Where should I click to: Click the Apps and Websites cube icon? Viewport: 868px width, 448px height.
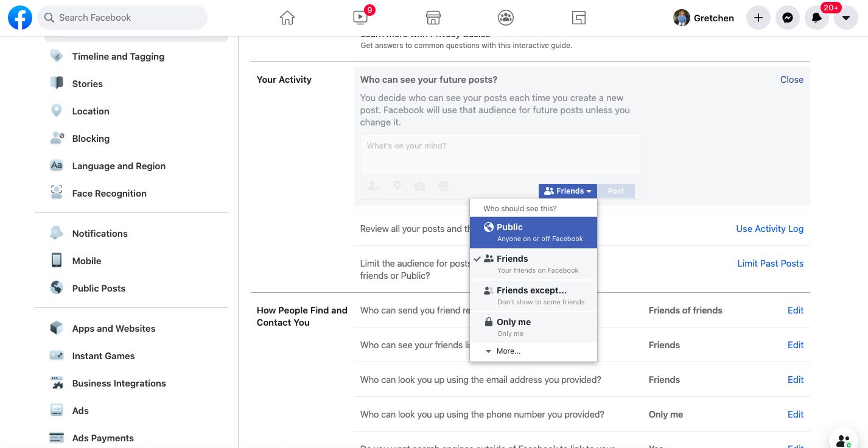[x=57, y=328]
